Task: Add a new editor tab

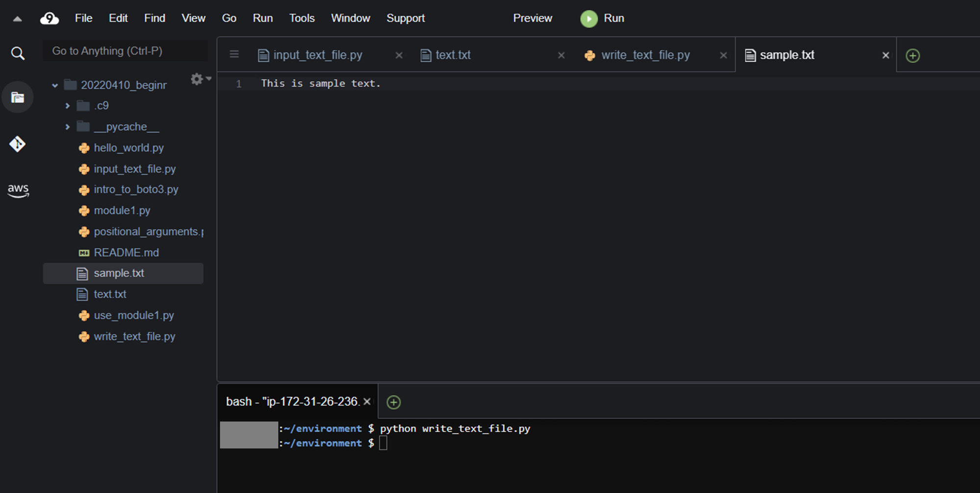Action: (912, 55)
